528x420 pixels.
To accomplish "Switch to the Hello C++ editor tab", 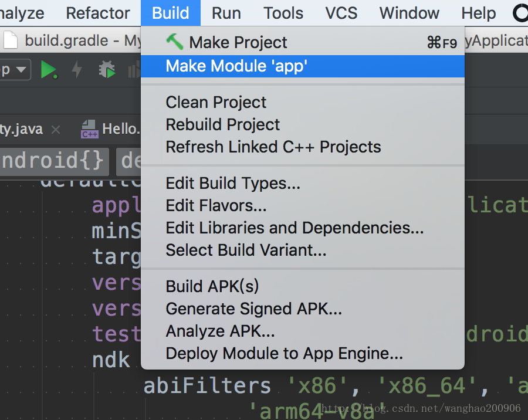I will (119, 129).
